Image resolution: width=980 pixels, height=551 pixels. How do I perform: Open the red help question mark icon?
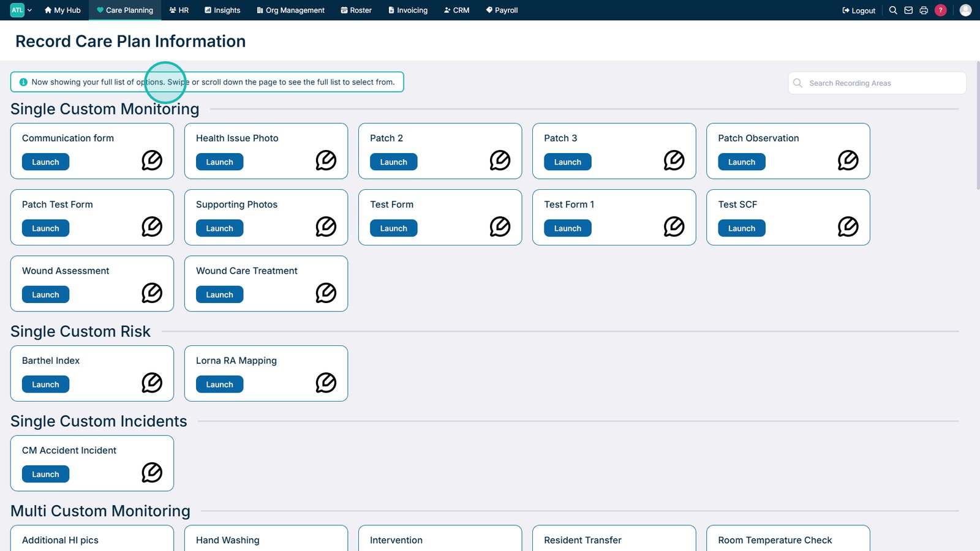[x=941, y=10]
